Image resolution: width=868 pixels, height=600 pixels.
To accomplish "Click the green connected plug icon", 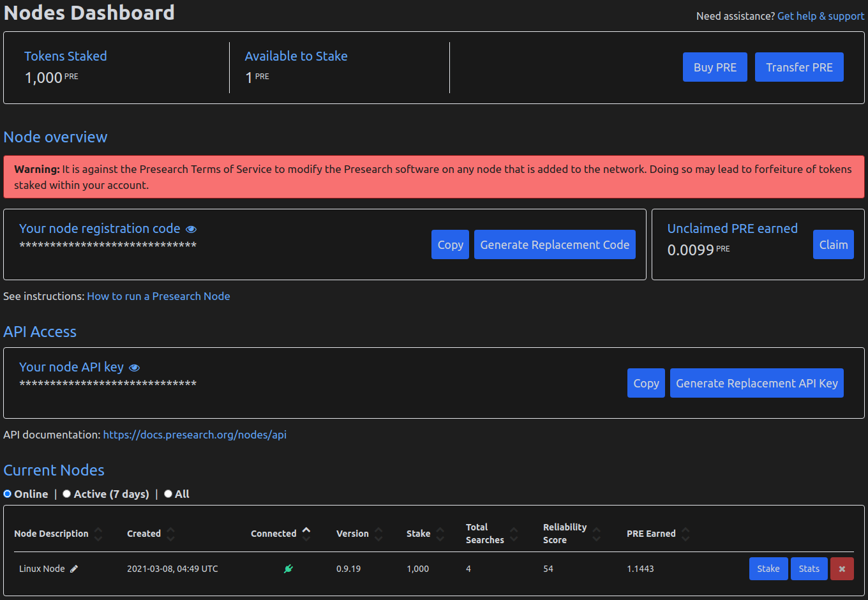I will click(x=288, y=569).
